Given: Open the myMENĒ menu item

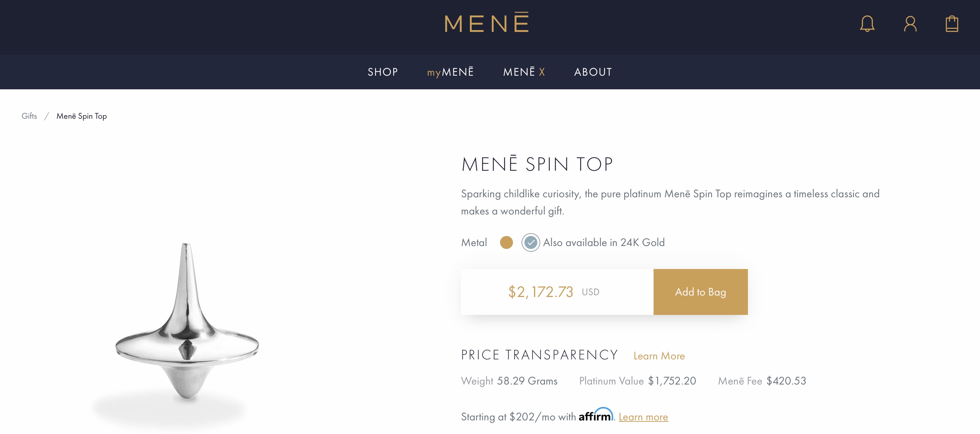Looking at the screenshot, I should point(450,72).
